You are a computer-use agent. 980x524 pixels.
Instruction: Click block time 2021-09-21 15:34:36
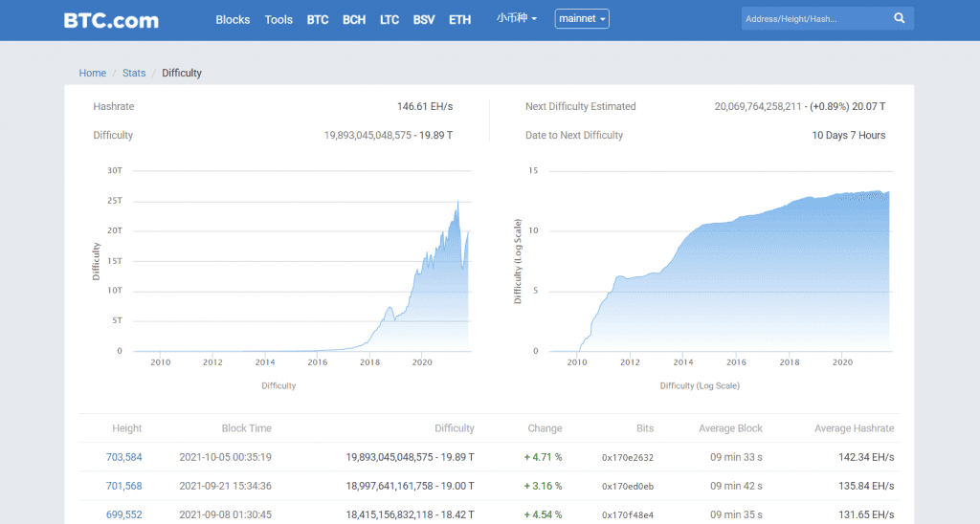click(226, 486)
